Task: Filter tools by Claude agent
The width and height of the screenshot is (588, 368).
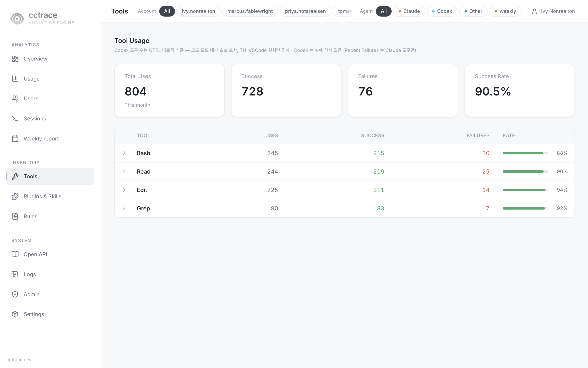Action: pyautogui.click(x=409, y=11)
